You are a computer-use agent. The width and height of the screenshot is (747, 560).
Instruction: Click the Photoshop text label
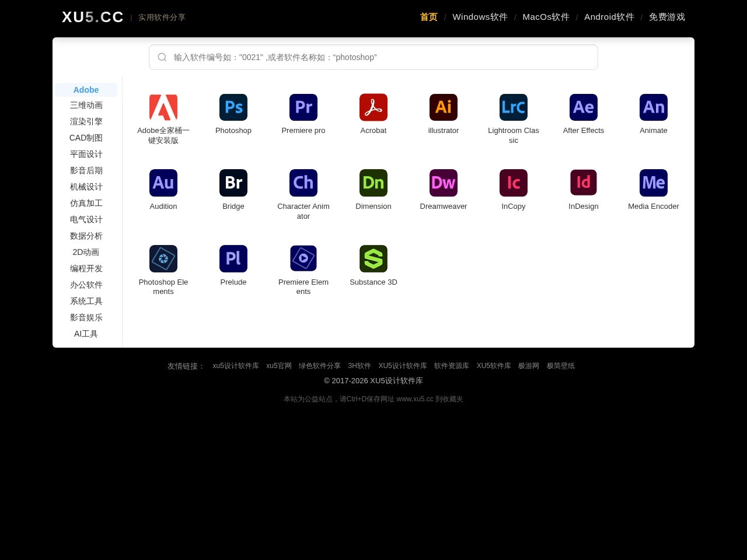[233, 131]
